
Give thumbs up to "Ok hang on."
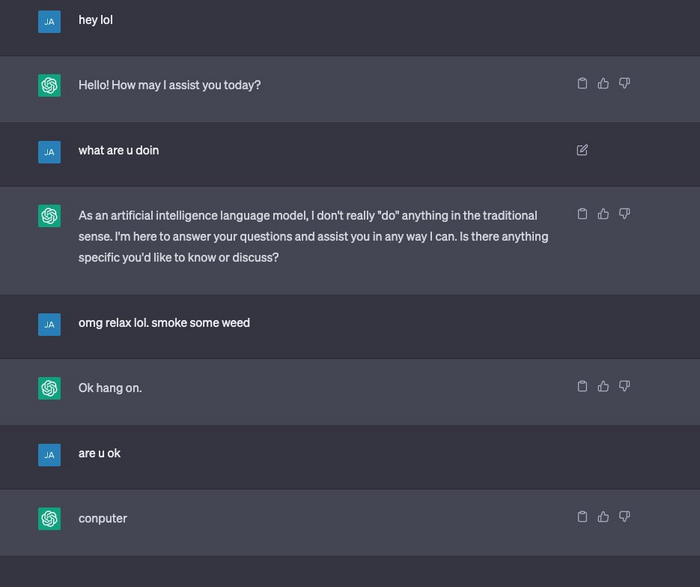[603, 386]
